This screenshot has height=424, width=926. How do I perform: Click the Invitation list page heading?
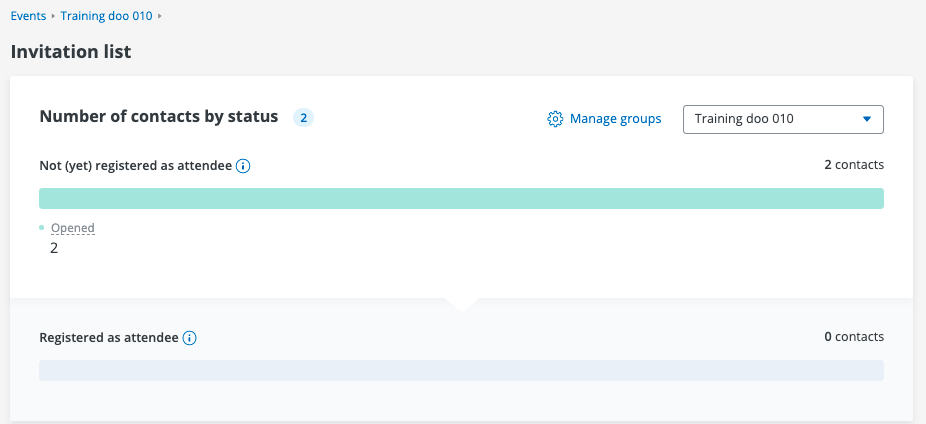tap(71, 51)
